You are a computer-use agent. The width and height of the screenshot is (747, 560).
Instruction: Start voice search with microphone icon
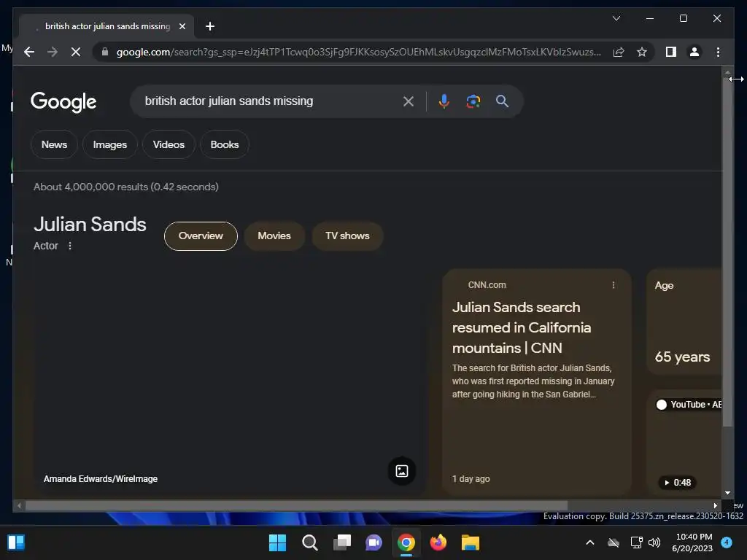point(444,101)
